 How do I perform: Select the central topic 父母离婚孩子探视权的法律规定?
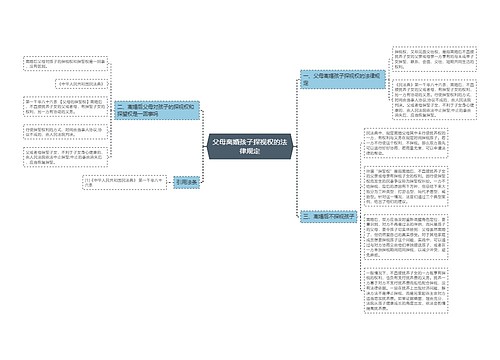coord(250,146)
